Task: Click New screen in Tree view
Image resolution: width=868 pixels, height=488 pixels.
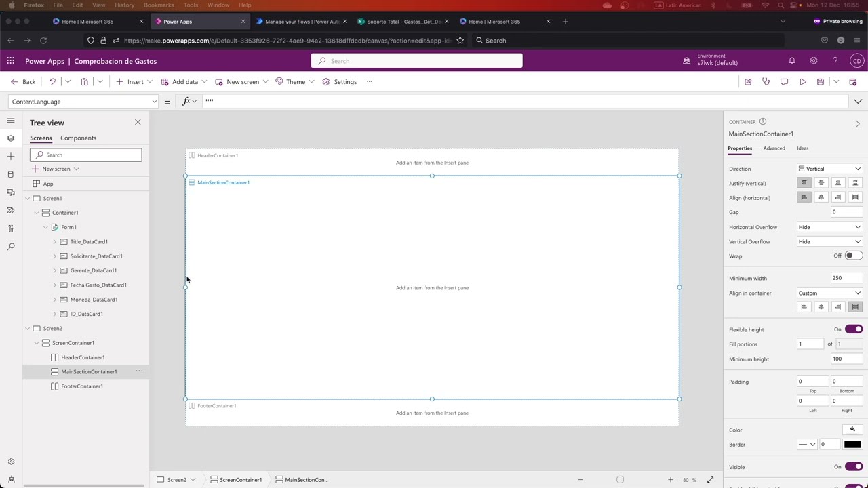Action: (x=56, y=169)
